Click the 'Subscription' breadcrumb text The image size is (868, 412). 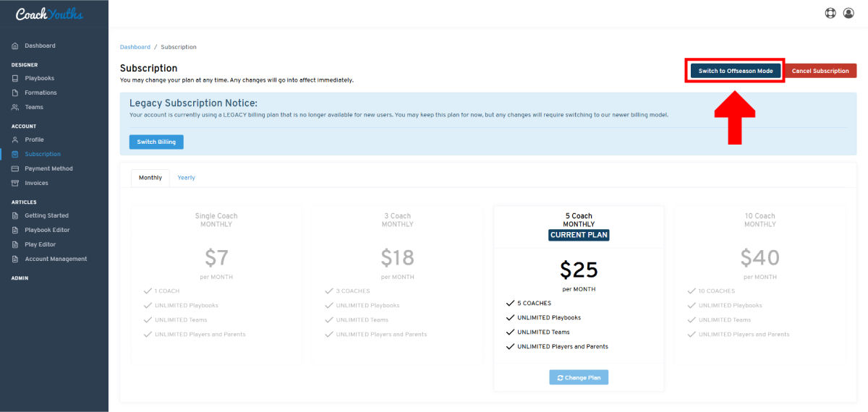pos(179,47)
